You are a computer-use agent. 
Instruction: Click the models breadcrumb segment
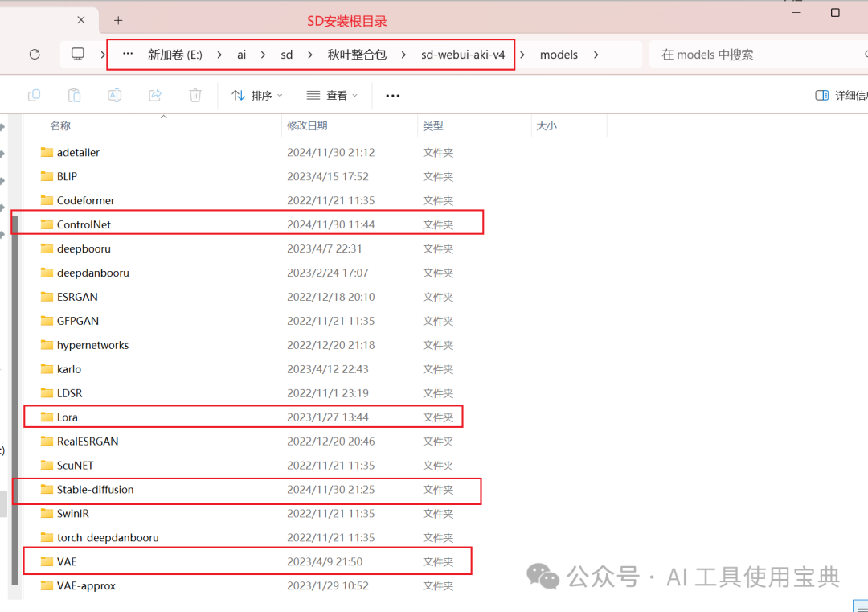click(559, 55)
